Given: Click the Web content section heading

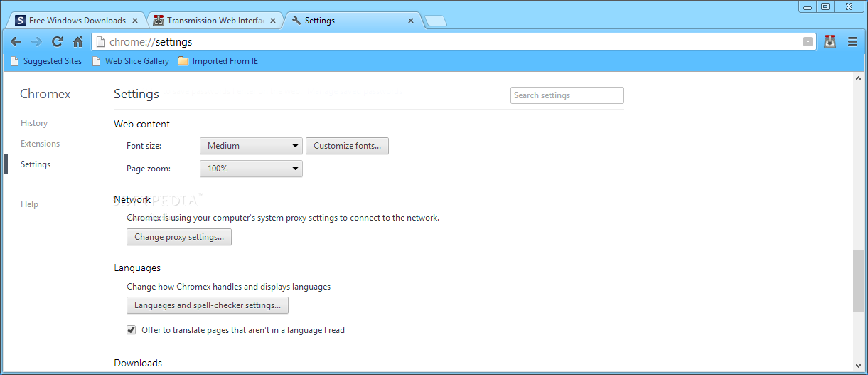Looking at the screenshot, I should tap(141, 124).
